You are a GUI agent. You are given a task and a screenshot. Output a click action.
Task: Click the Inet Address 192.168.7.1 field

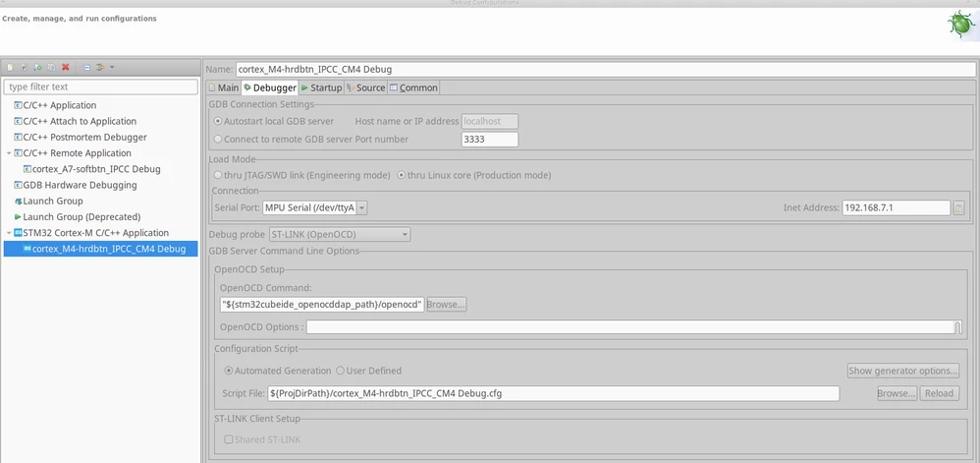click(897, 207)
